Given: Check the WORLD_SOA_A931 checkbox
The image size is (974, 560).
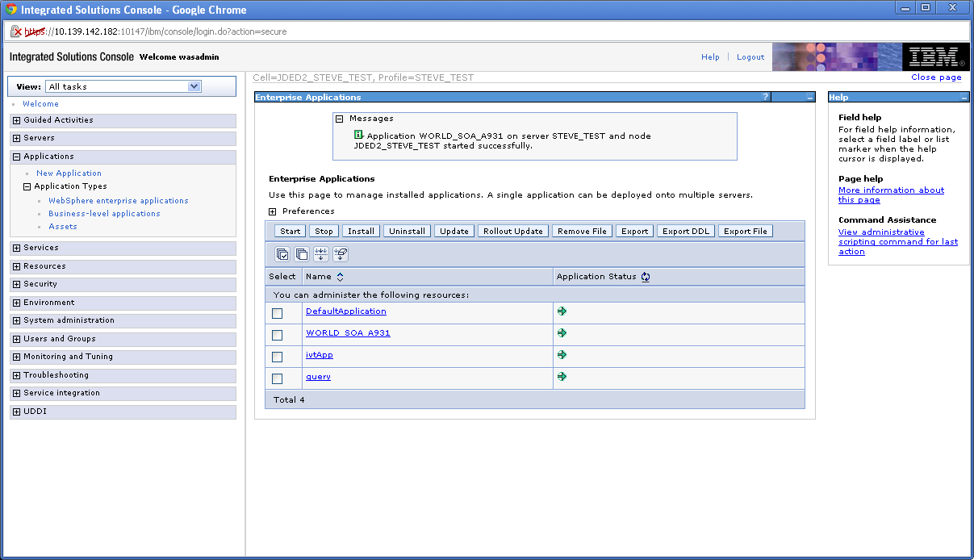Looking at the screenshot, I should click(278, 335).
